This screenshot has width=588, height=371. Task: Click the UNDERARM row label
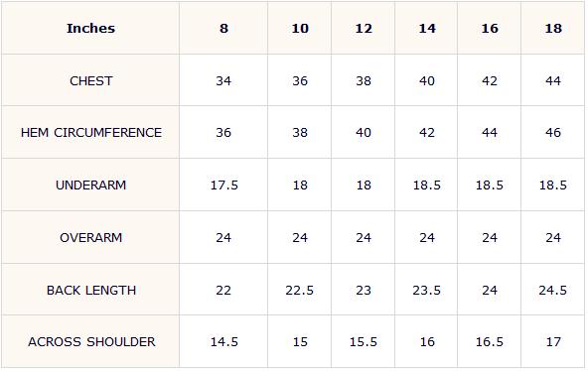[91, 185]
